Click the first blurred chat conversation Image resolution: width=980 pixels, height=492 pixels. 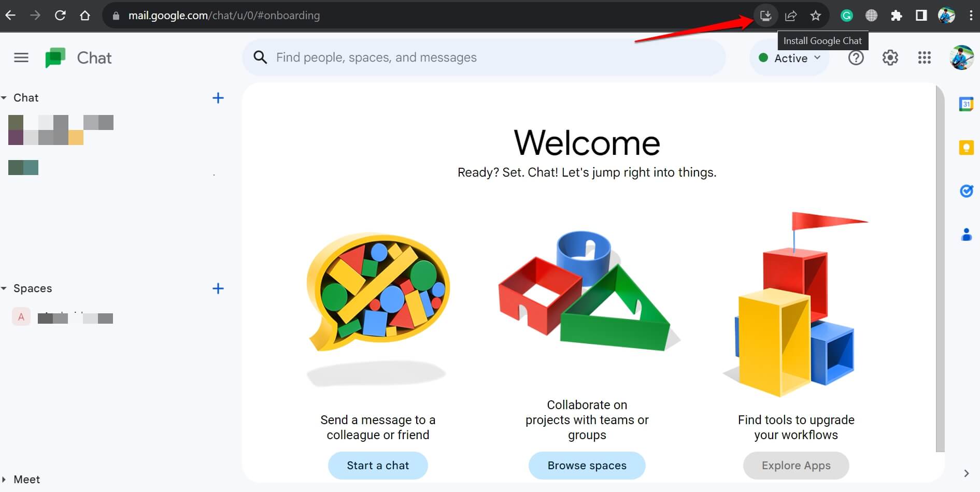tap(61, 129)
